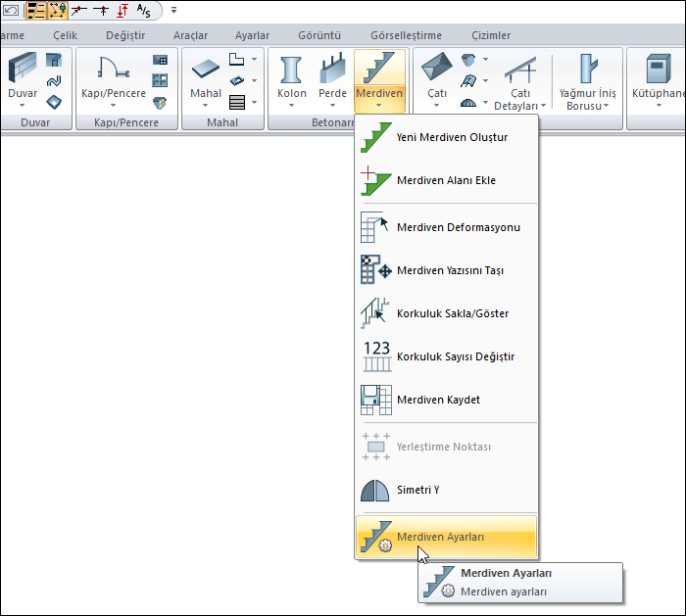The image size is (686, 616).
Task: Toggle the highlighted node-snap quick access icon
Action: tap(57, 11)
